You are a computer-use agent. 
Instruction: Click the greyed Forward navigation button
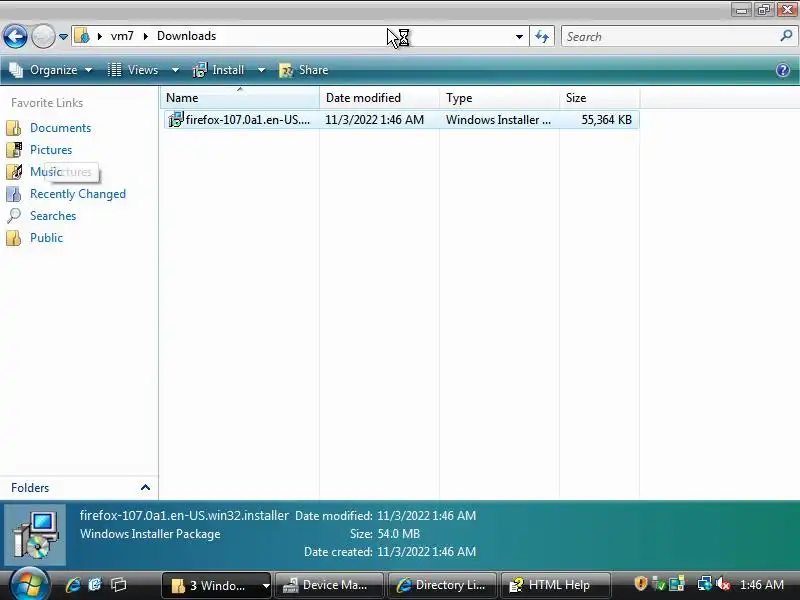43,36
